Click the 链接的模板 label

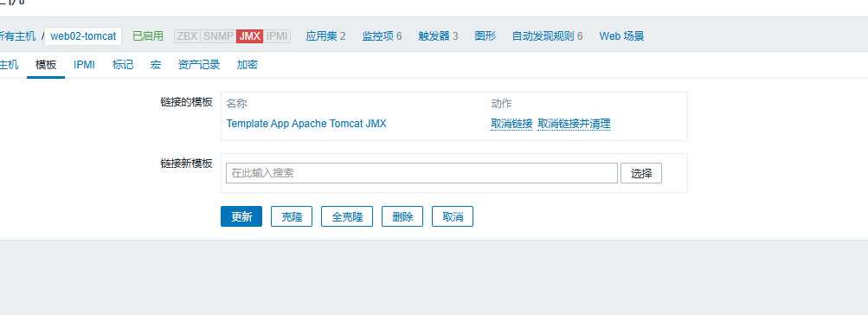click(x=186, y=102)
